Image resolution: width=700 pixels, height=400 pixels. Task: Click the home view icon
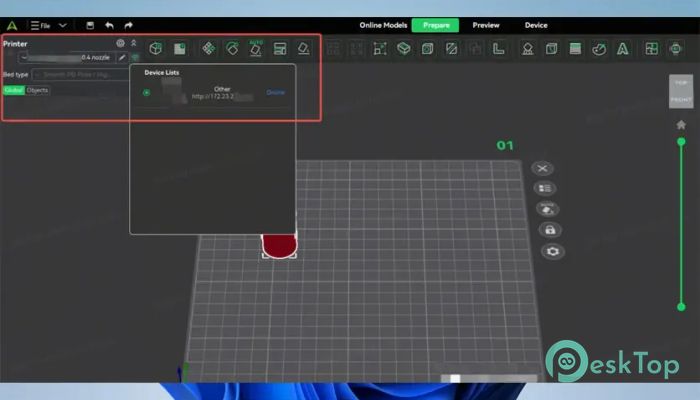(x=681, y=125)
